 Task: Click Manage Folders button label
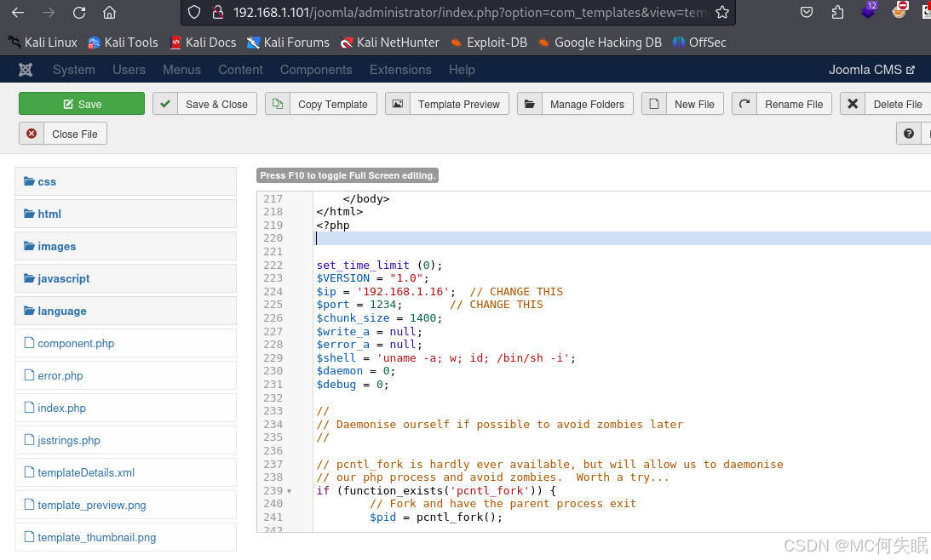[x=587, y=105]
